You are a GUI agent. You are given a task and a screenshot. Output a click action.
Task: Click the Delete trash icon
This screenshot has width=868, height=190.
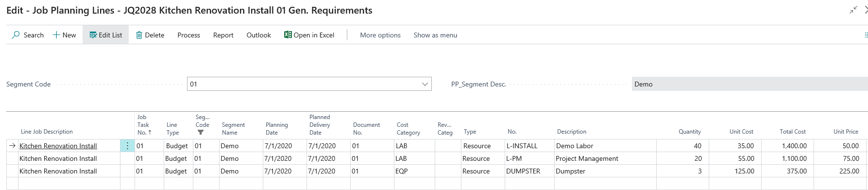point(139,35)
